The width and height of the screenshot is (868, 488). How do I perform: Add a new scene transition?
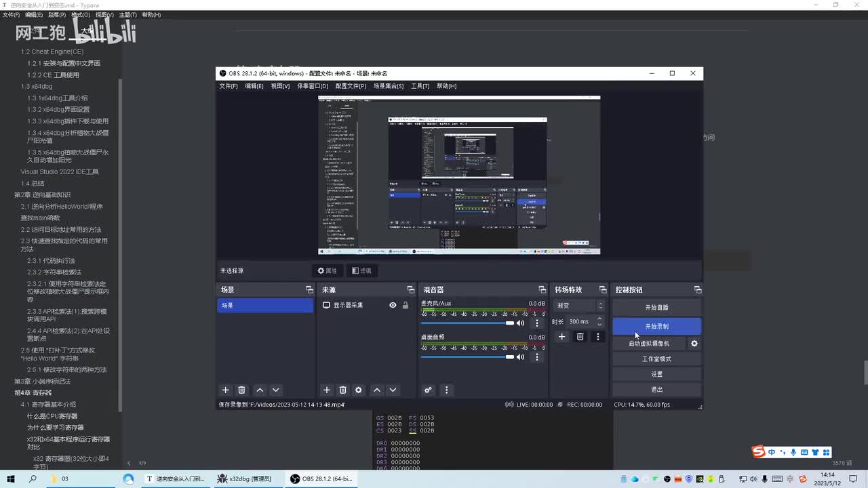point(561,337)
